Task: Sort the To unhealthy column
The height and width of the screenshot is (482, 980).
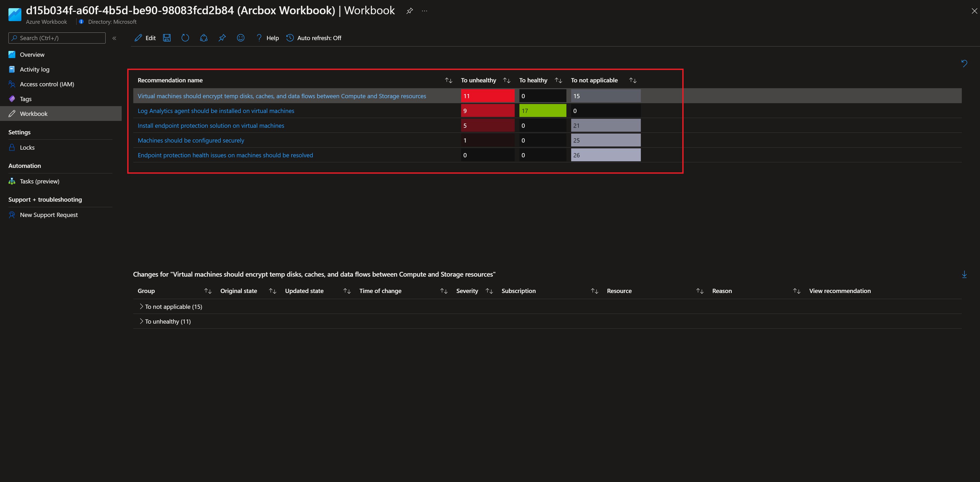Action: pos(507,80)
